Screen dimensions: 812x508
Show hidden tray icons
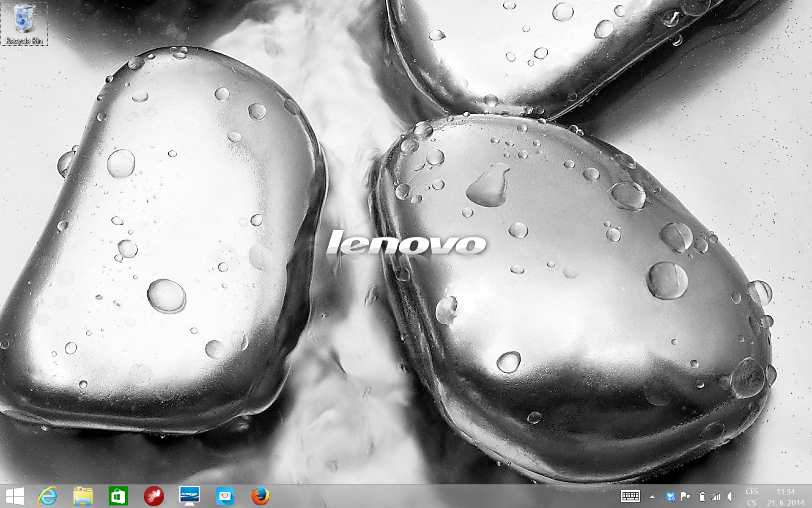click(652, 497)
